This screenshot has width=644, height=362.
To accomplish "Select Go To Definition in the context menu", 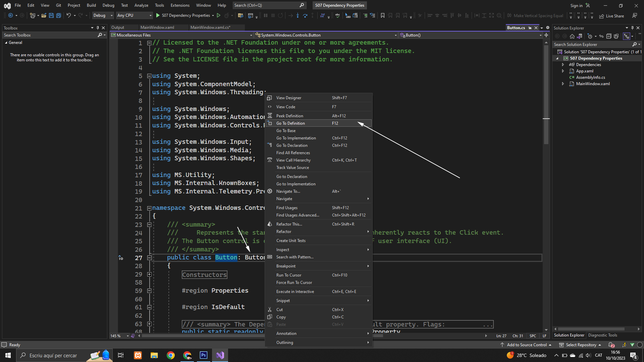I will click(x=290, y=123).
